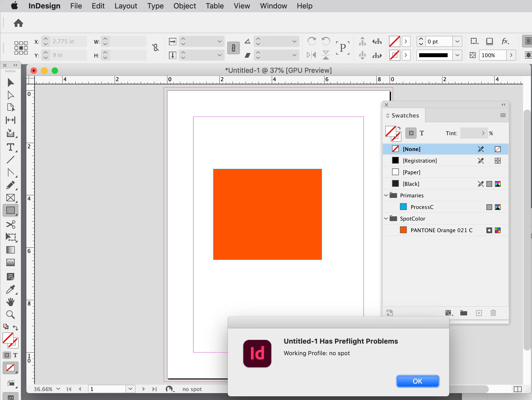Select the Hand tool
The width and height of the screenshot is (532, 400).
pyautogui.click(x=10, y=302)
